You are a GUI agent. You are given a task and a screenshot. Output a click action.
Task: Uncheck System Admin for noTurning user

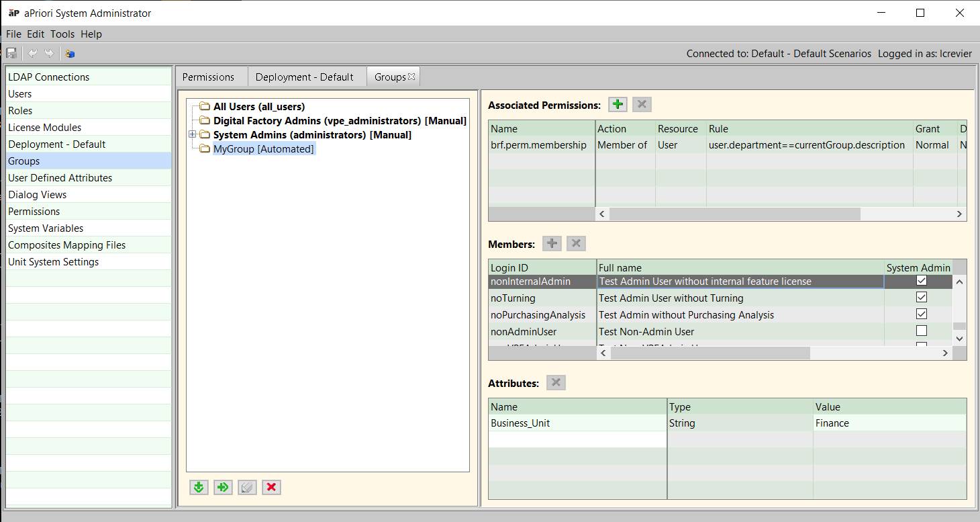[922, 298]
